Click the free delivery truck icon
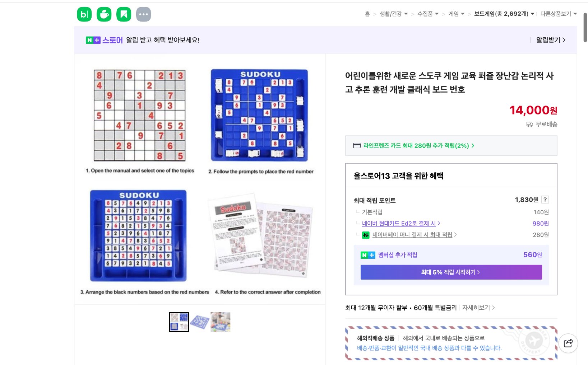The width and height of the screenshot is (588, 365). (x=529, y=124)
